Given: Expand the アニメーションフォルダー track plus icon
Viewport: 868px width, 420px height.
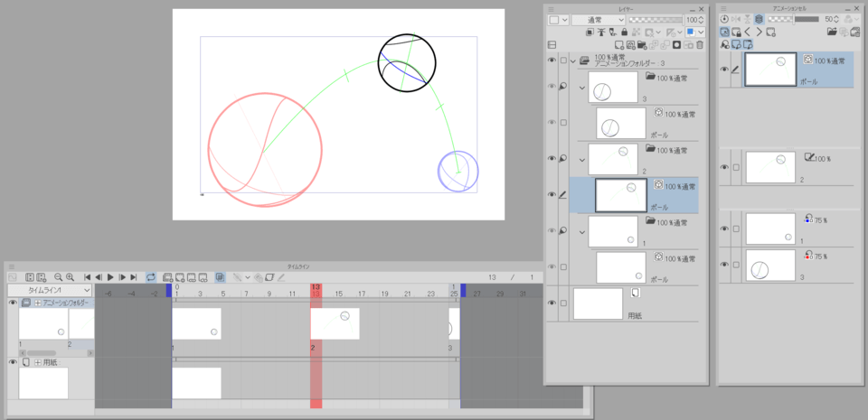Looking at the screenshot, I should pyautogui.click(x=38, y=303).
